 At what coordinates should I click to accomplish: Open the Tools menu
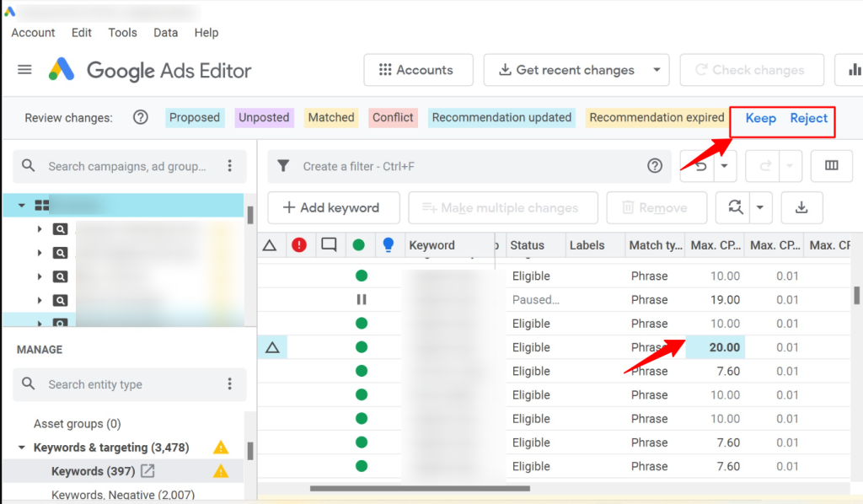[122, 32]
